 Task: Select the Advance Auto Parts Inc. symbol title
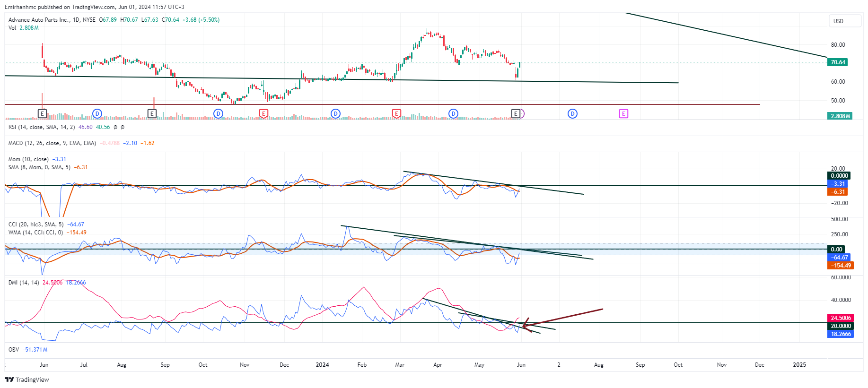(39, 20)
